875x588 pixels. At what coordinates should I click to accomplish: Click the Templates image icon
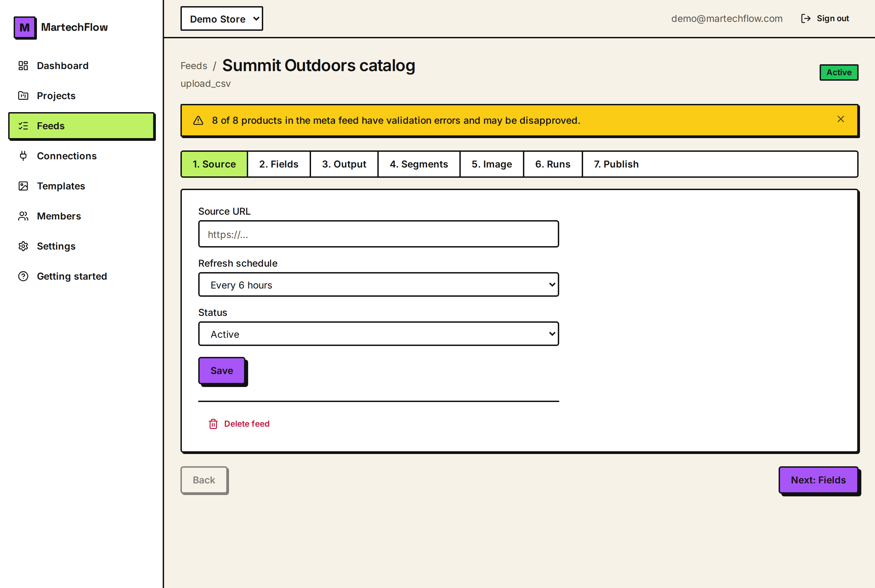coord(23,186)
